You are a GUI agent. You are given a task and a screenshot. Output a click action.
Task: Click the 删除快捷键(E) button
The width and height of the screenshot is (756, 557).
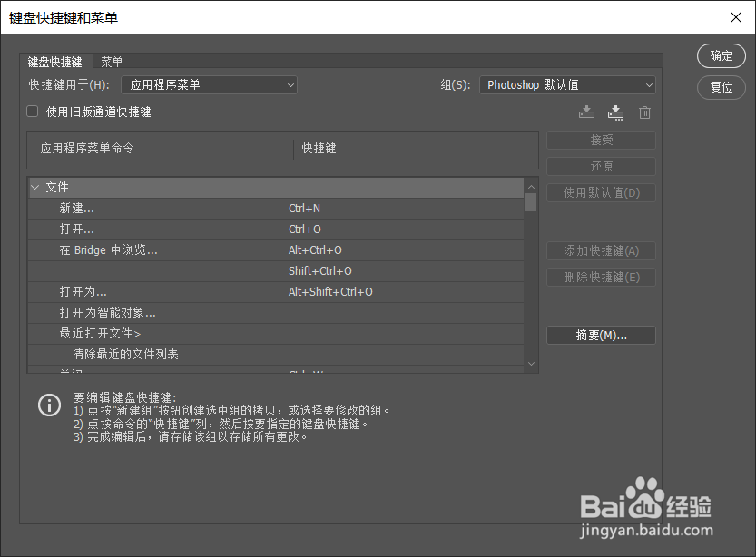pos(601,276)
